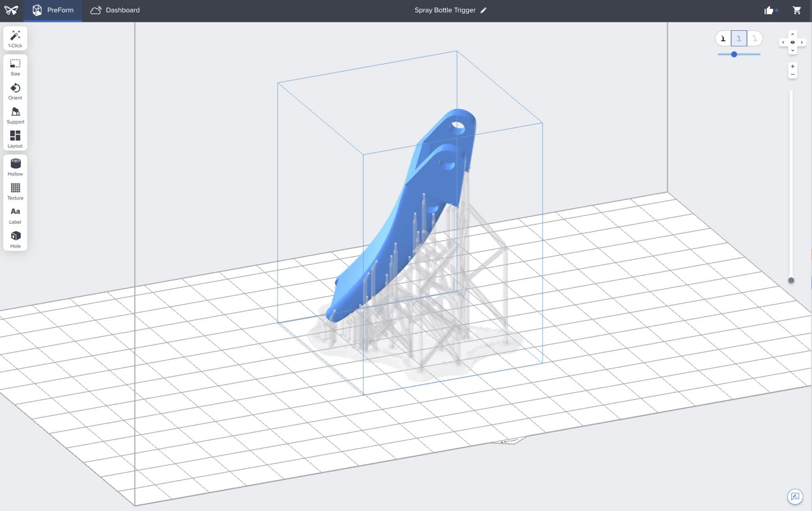
Task: Edit the Spray Bottle Trigger name pencil
Action: click(x=484, y=10)
